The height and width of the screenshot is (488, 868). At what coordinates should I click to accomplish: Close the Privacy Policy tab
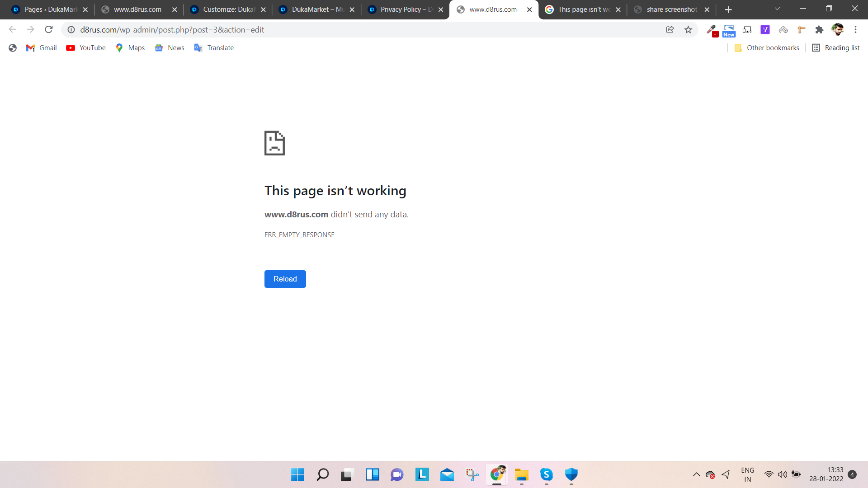[x=441, y=9]
